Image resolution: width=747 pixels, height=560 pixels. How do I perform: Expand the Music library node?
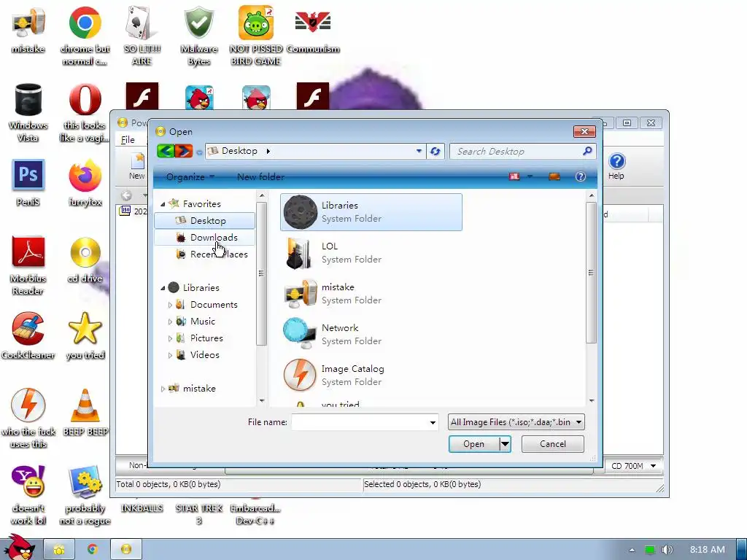170,322
